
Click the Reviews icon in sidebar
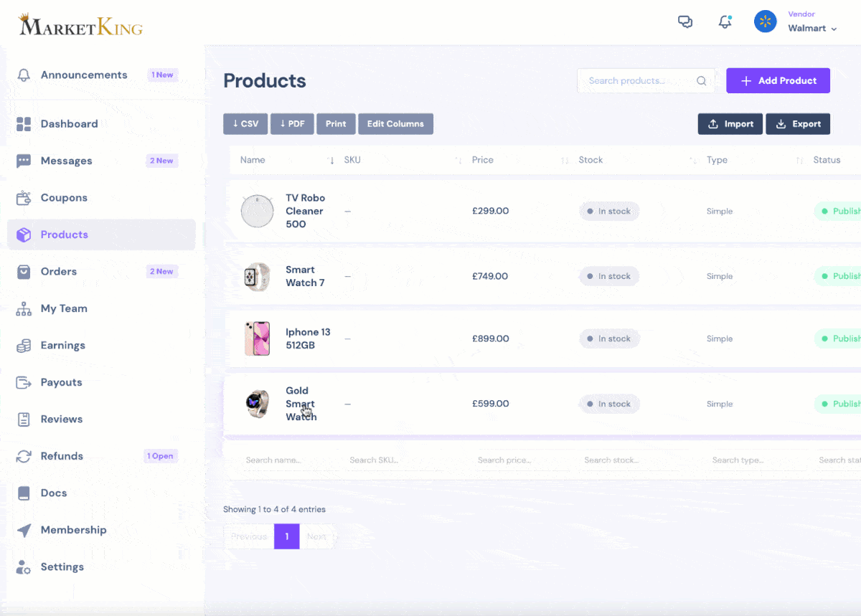(x=24, y=420)
